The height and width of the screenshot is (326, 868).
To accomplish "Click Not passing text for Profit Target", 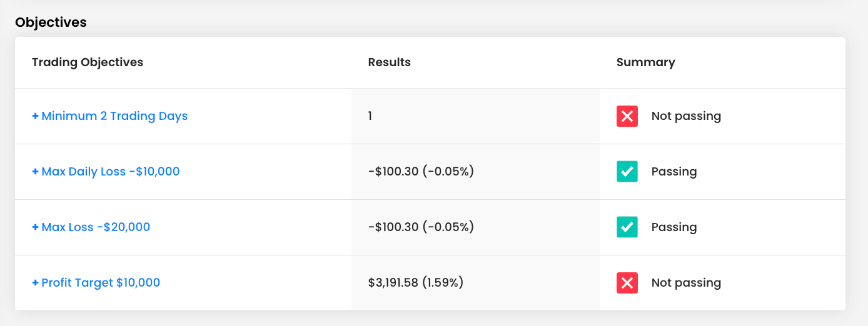I will coord(686,283).
